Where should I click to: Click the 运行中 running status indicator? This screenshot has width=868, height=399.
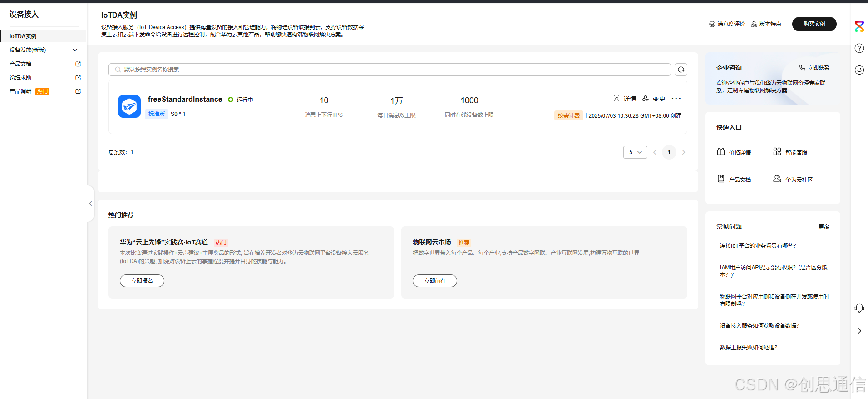[x=241, y=100]
